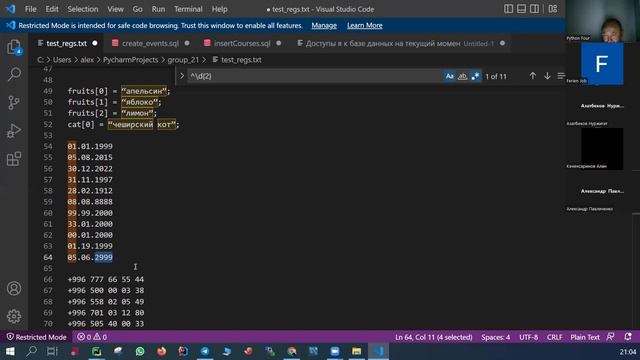Viewport: 640px width, 360px height.
Task: Change line endings via CRLF
Action: coord(554,337)
